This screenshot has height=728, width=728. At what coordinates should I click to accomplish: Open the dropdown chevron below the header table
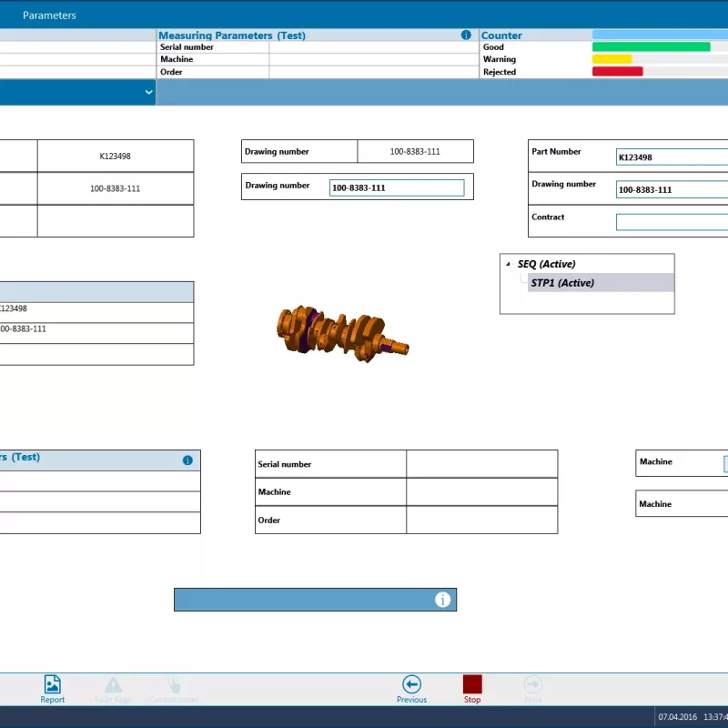pos(149,92)
